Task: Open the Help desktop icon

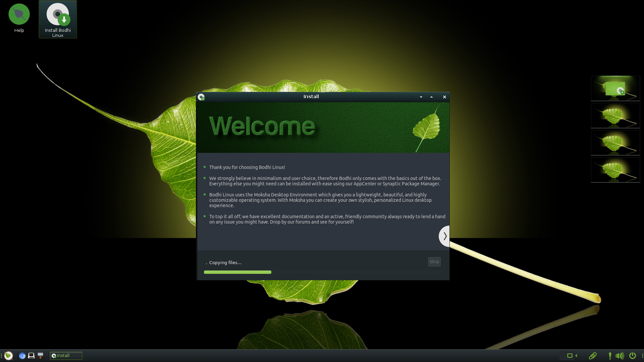Action: pyautogui.click(x=19, y=14)
